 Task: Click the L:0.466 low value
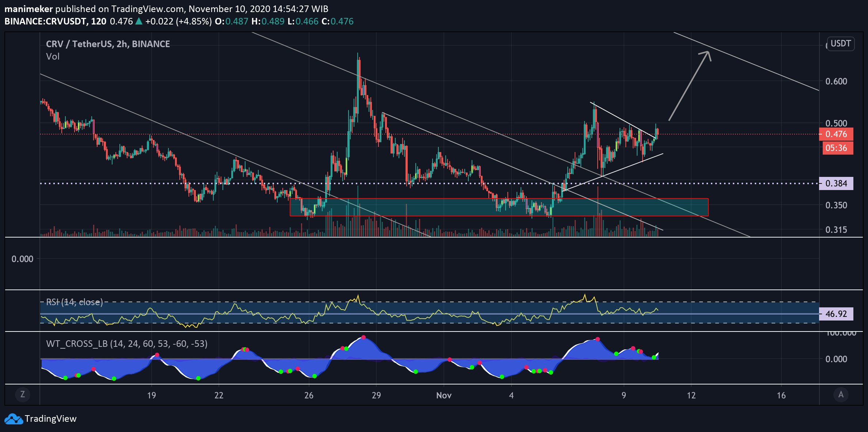pos(303,21)
